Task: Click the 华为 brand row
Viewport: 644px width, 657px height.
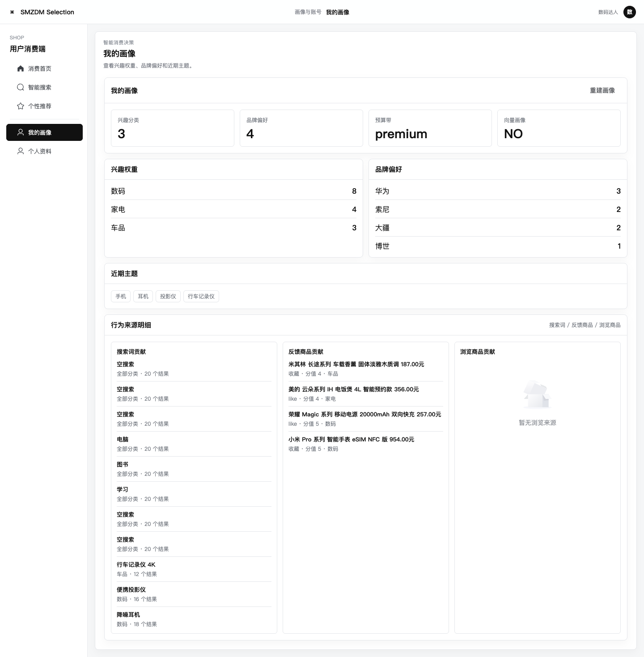Action: pos(498,191)
